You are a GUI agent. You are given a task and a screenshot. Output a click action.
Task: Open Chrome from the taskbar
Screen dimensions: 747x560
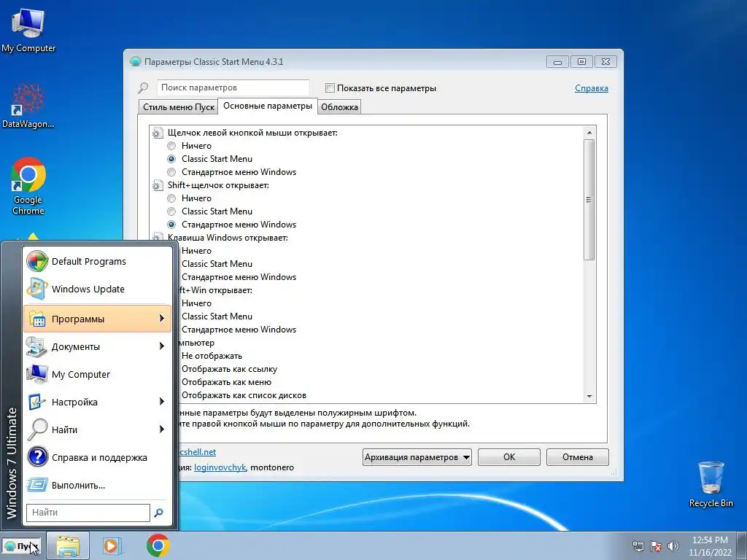pos(158,545)
